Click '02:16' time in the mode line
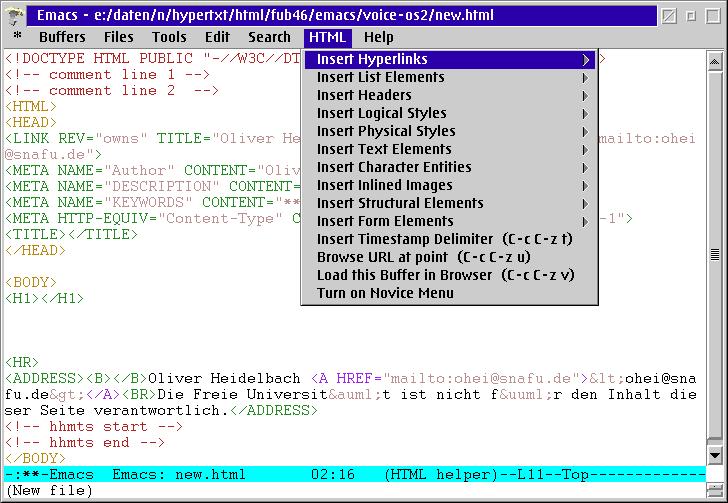 point(333,475)
